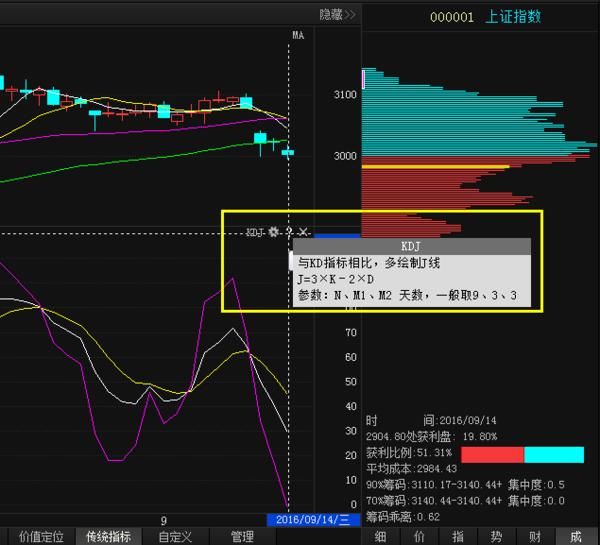
Task: Open the 财 finance tab
Action: 536,537
